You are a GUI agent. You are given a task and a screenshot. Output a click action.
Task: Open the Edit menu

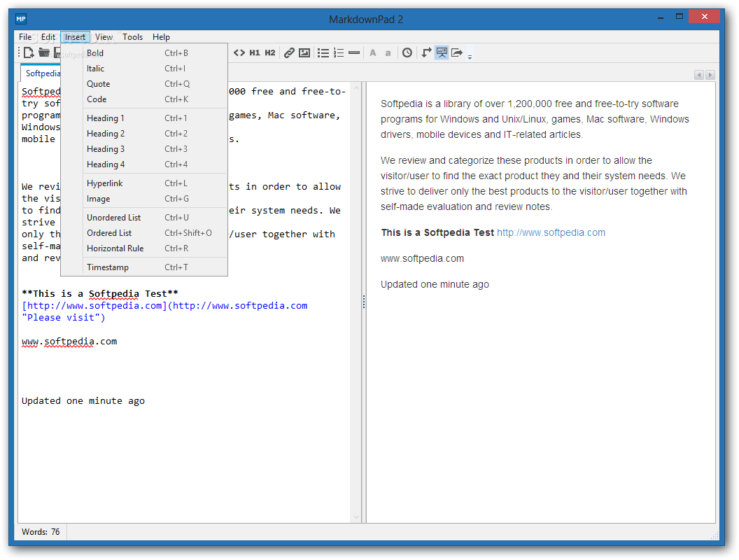[x=48, y=37]
